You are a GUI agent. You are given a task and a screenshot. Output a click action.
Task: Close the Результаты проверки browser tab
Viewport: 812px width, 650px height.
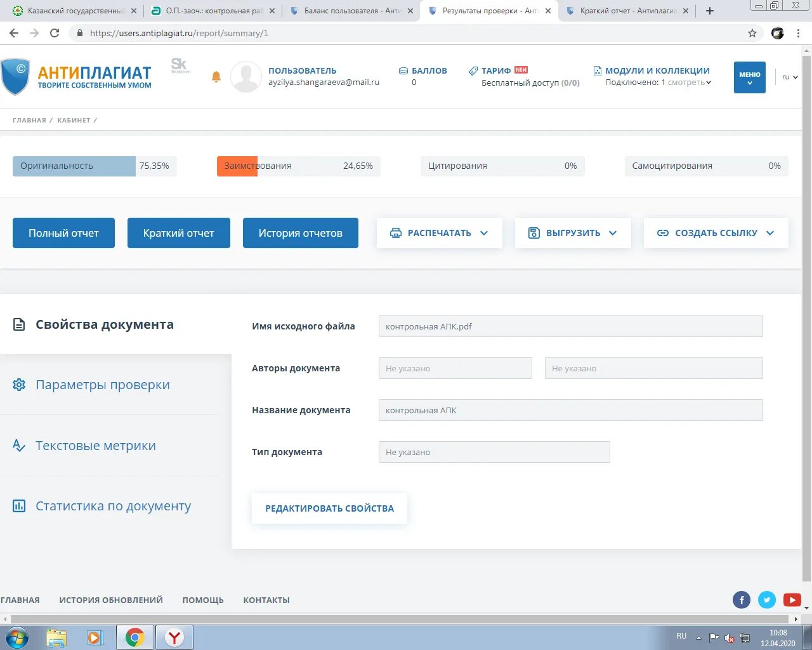(548, 11)
